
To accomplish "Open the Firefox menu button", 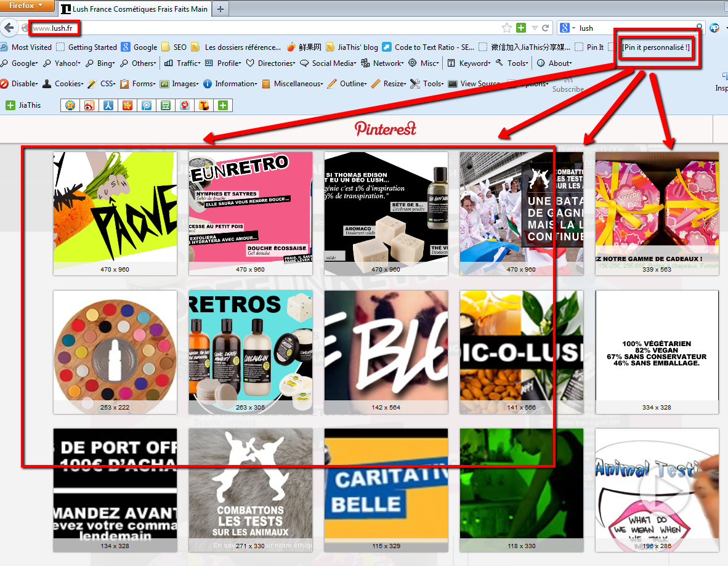I will (27, 6).
